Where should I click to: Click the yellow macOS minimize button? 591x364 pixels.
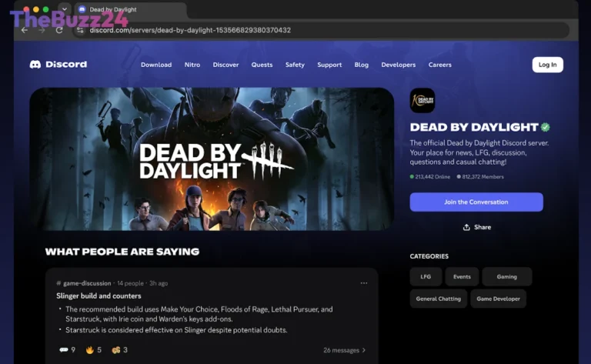click(36, 9)
